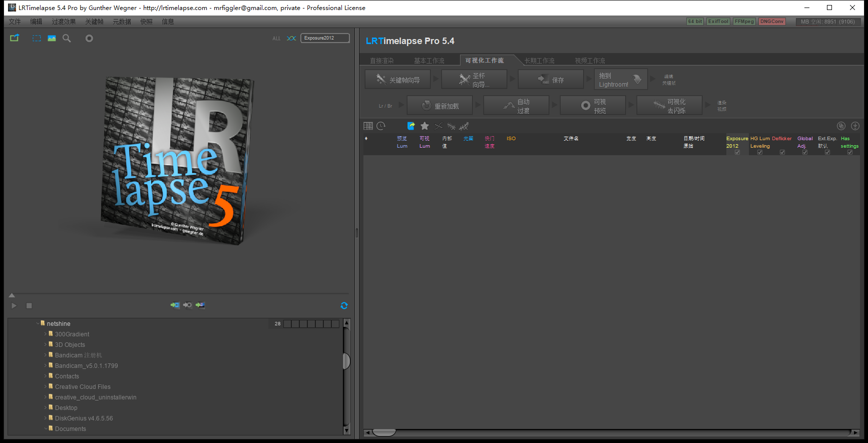Expand the 3D Objects folder
This screenshot has height=443, width=868.
[x=46, y=344]
